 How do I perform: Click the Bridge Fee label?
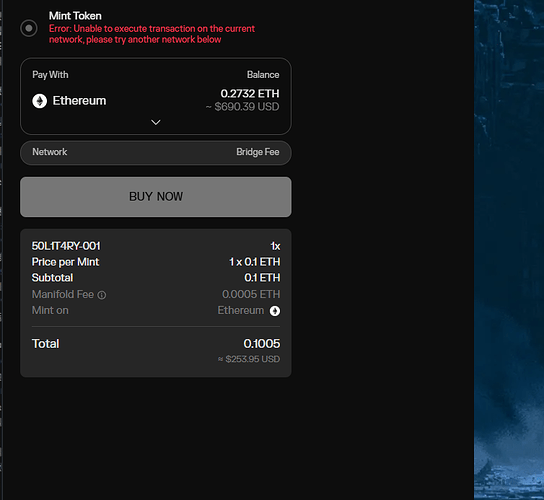(x=258, y=152)
